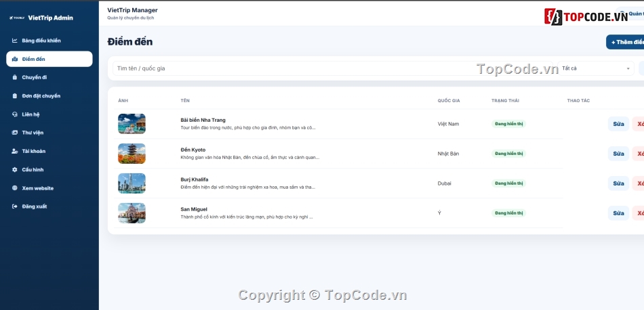This screenshot has height=310, width=644.
Task: Follow the Xem website link
Action: pyautogui.click(x=49, y=188)
